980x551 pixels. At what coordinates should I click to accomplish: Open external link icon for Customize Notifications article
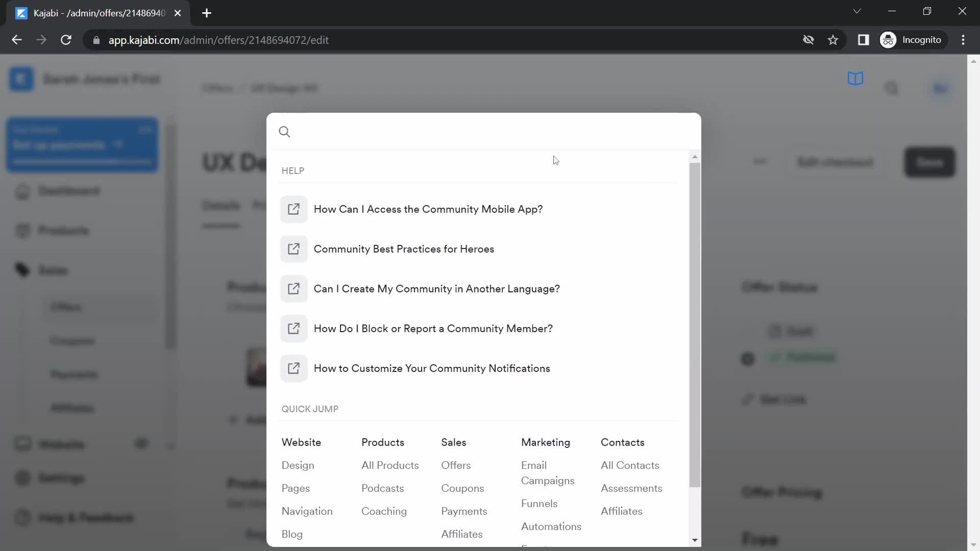click(x=293, y=368)
